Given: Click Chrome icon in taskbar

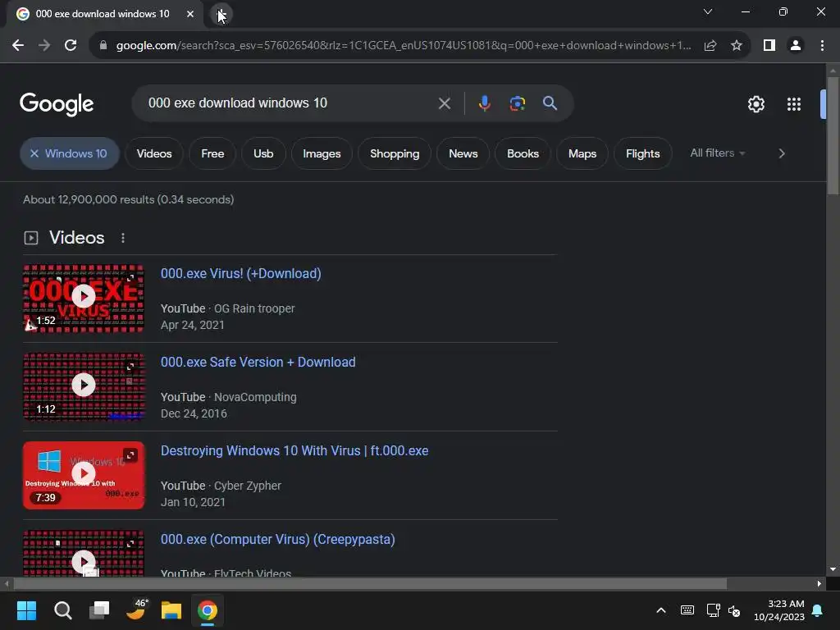Looking at the screenshot, I should pos(208,610).
